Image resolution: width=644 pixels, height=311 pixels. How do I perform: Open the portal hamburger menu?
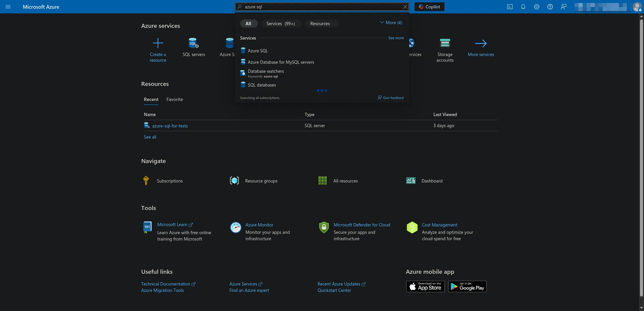pos(8,7)
